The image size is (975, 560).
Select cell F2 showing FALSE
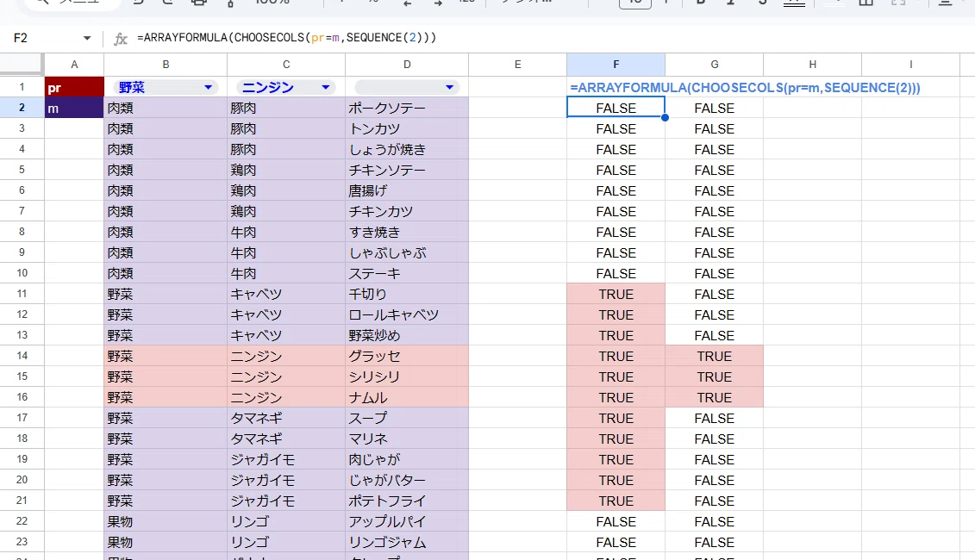point(616,108)
